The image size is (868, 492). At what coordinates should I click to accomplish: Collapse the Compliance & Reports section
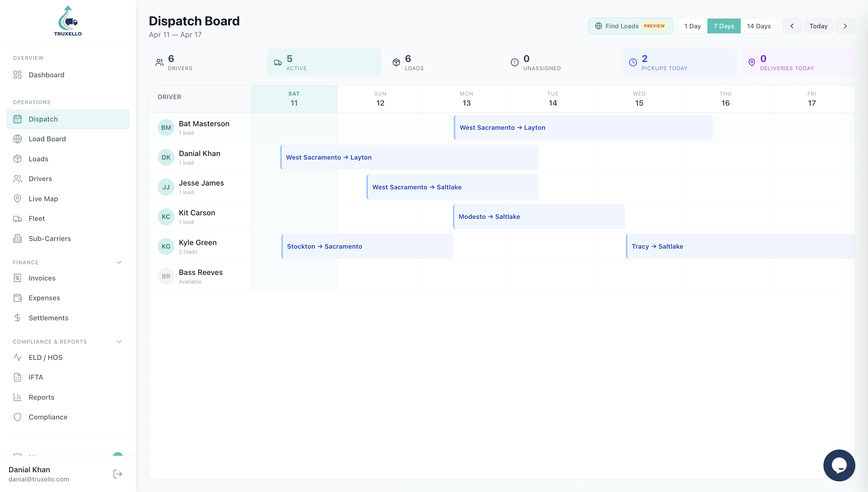(119, 342)
